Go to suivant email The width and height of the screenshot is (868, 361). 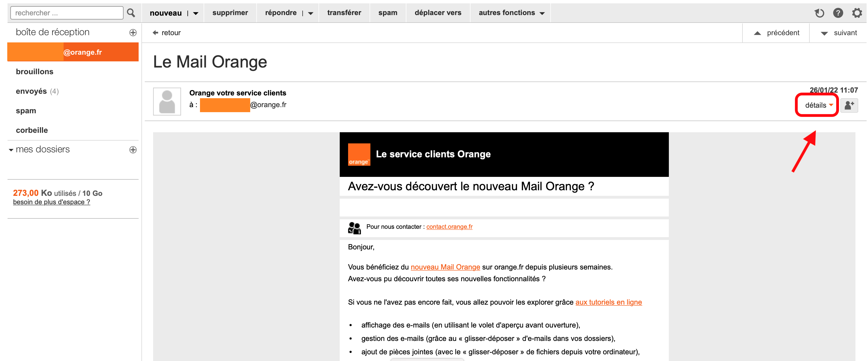point(839,33)
